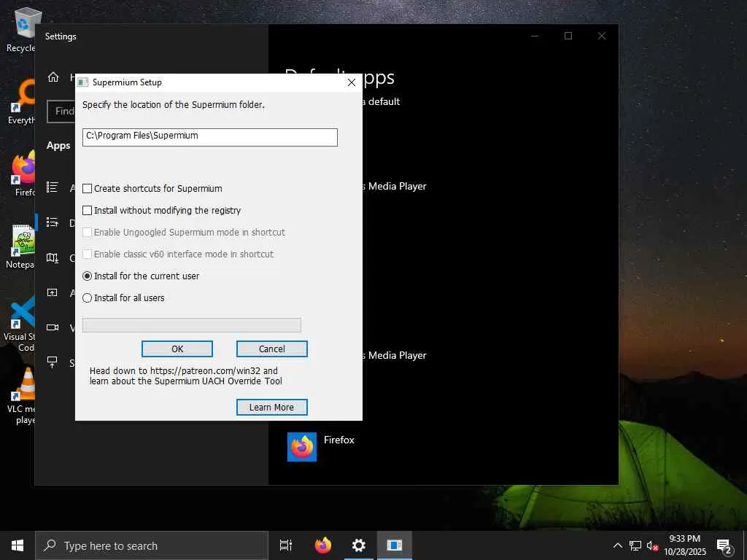
Task: Click the installation progress bar
Action: tap(192, 325)
